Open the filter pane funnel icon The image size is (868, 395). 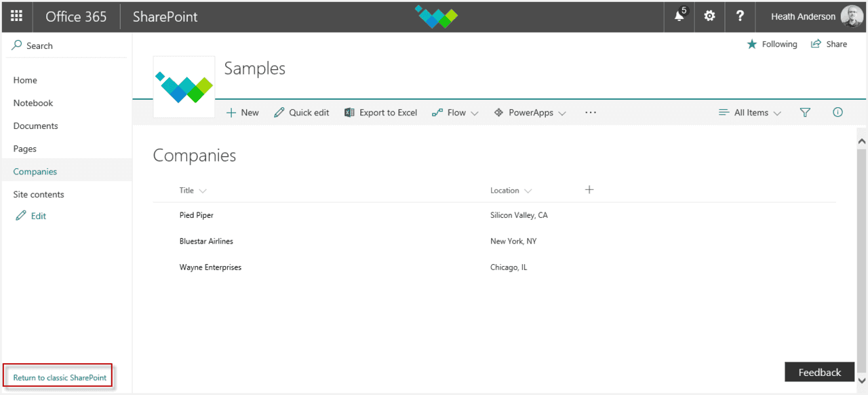pos(805,113)
